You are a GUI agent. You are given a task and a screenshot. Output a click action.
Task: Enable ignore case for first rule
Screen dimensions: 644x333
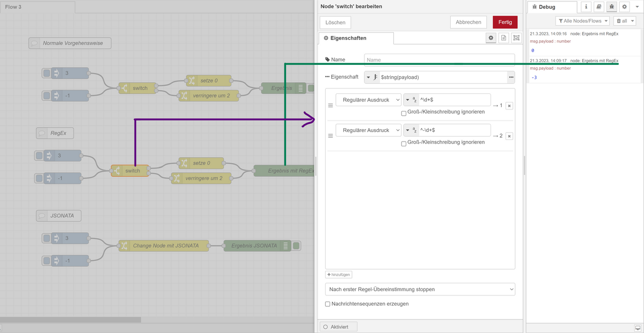tap(404, 113)
